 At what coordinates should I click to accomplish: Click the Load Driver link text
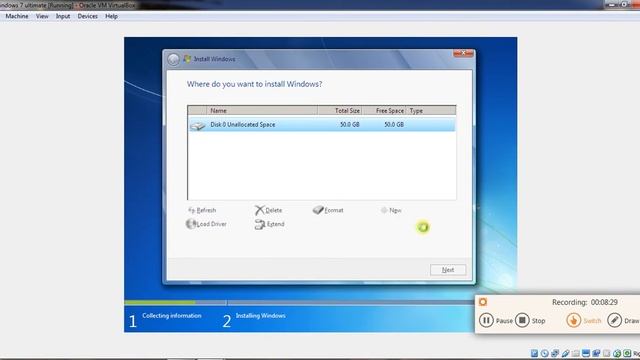[211, 224]
